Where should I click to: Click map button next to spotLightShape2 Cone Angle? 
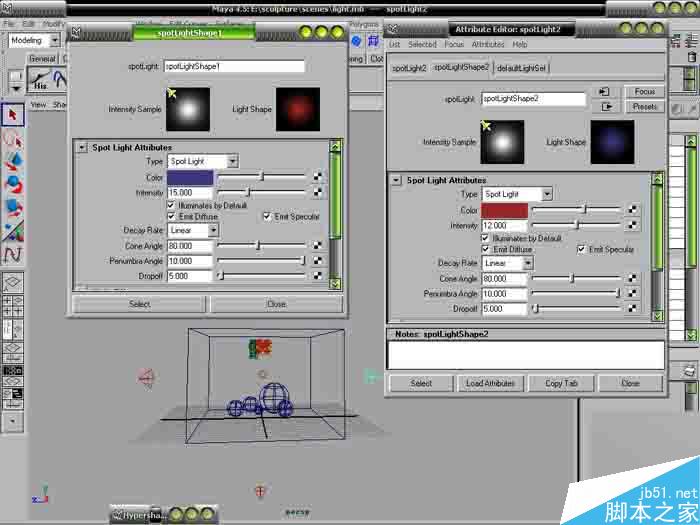[632, 278]
